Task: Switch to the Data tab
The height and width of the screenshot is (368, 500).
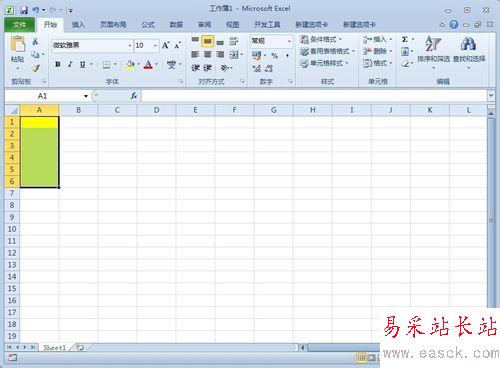Action: pos(176,25)
